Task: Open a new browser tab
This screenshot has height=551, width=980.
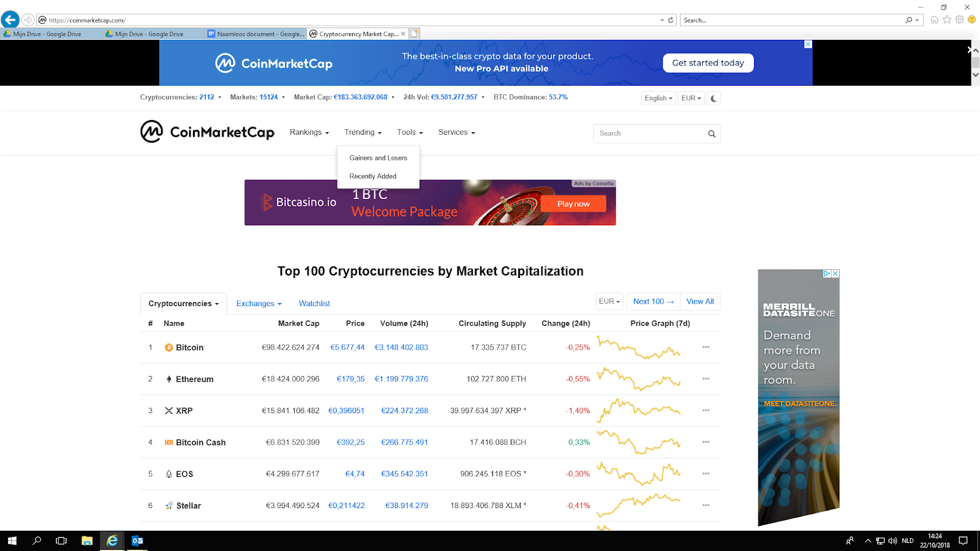Action: pos(415,34)
